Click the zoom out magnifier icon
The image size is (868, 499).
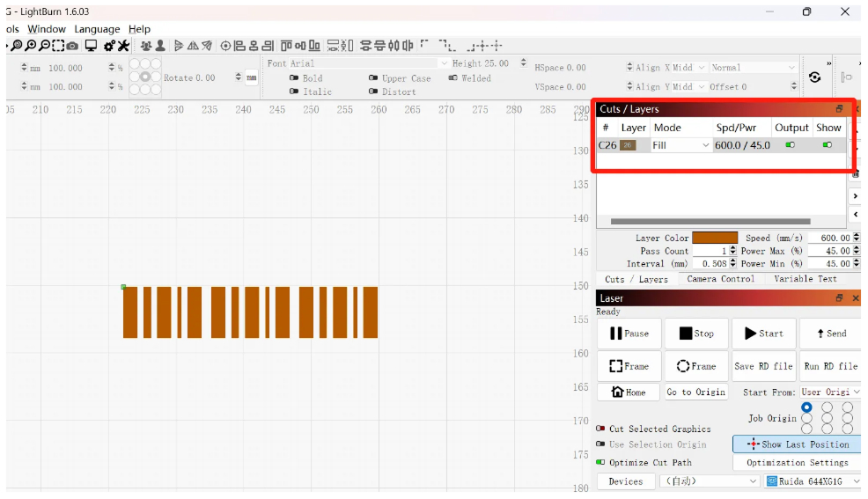tap(44, 46)
